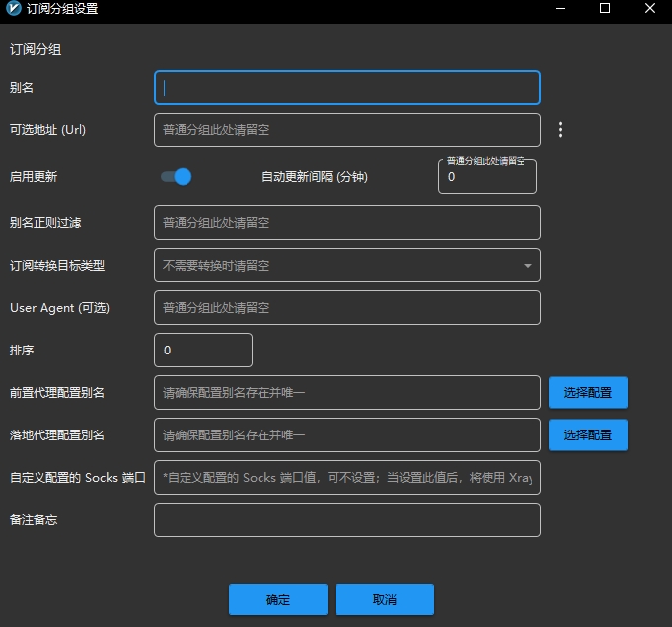Toggle the 启用更新 switch off
Image resolution: width=672 pixels, height=627 pixels.
[x=176, y=176]
